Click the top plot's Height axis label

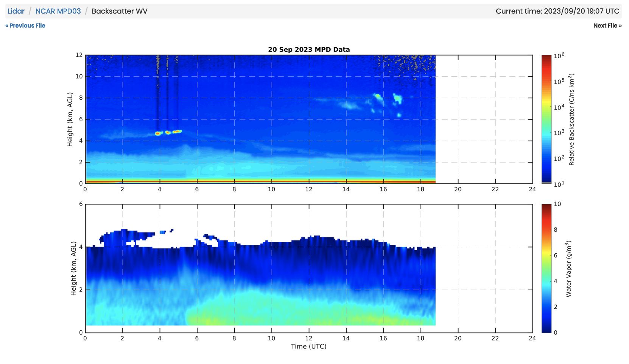click(x=70, y=119)
